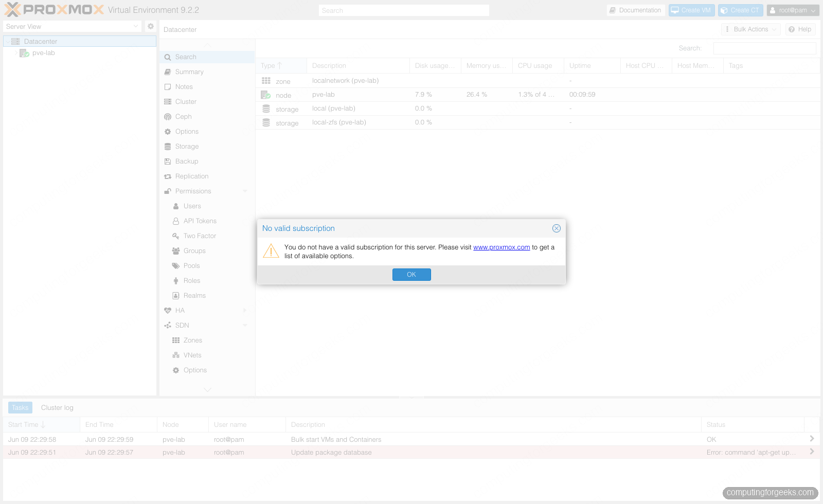
Task: Click the Storage database icon in menu
Action: tap(168, 147)
